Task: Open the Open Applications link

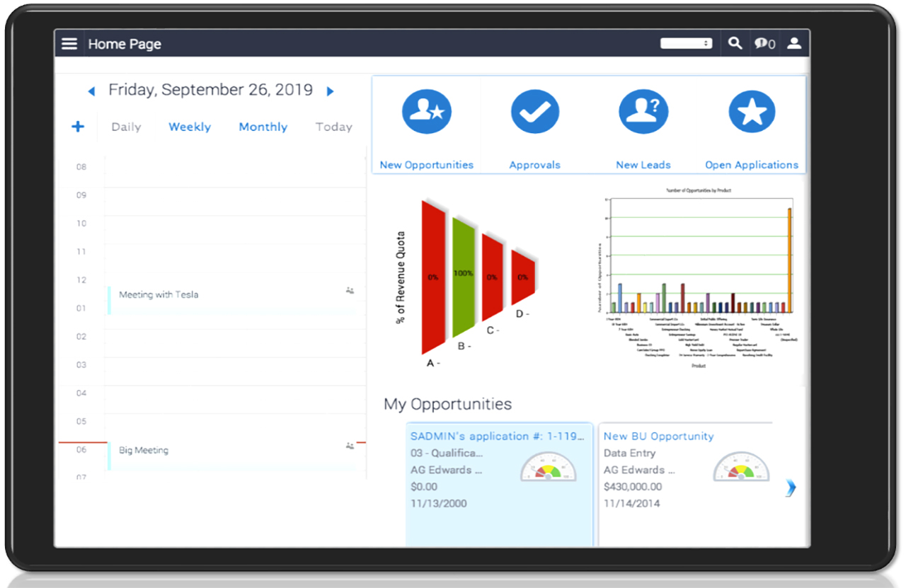Action: [752, 165]
